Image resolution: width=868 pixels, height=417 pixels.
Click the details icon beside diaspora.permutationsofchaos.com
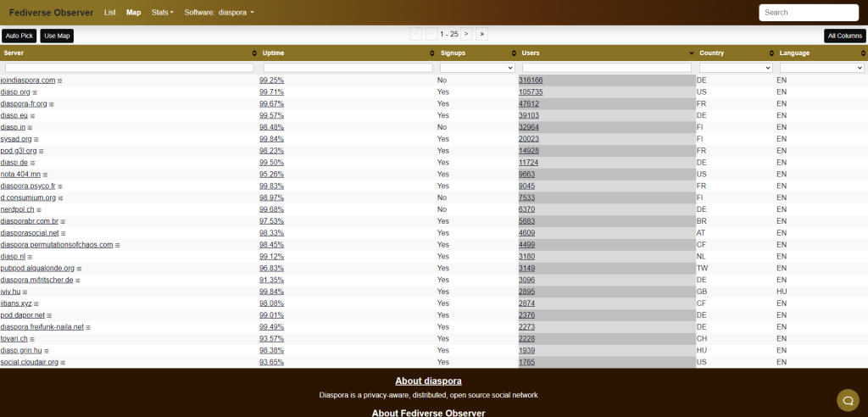coord(118,245)
